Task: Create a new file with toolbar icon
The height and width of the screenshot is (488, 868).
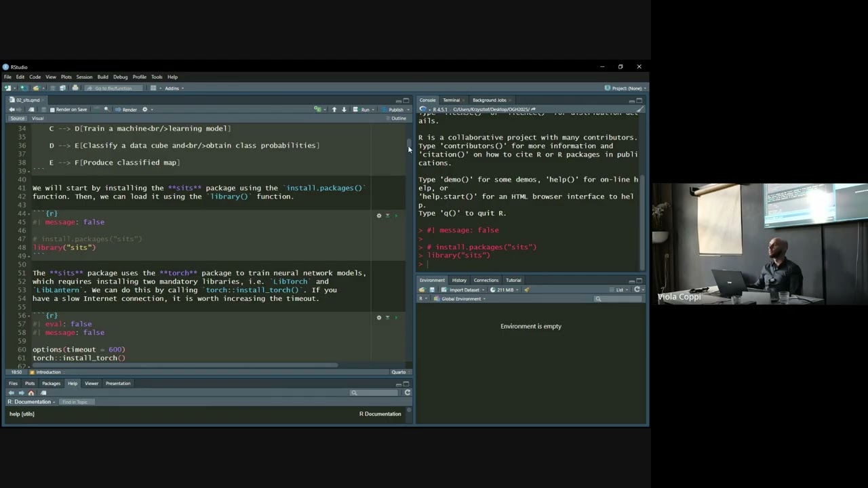Action: point(8,88)
